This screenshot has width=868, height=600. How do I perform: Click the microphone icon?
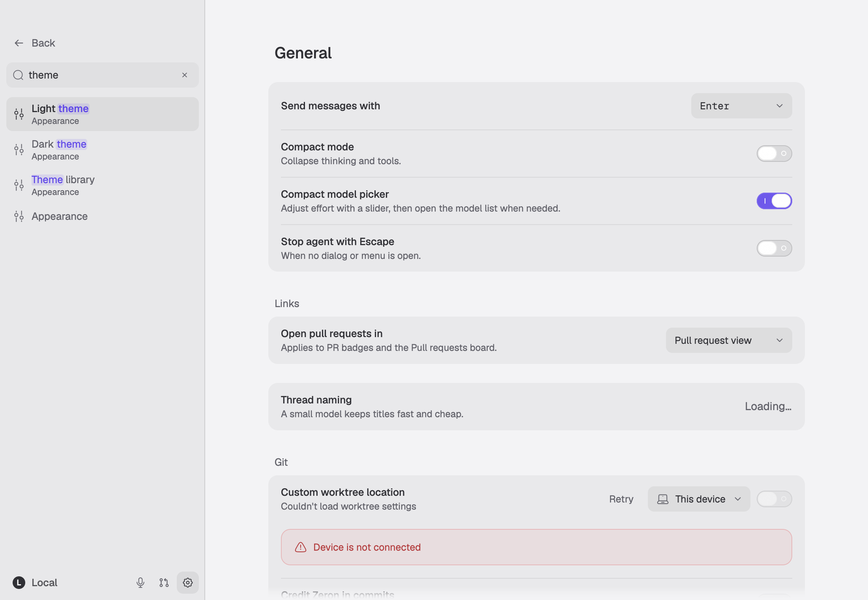[x=140, y=583]
